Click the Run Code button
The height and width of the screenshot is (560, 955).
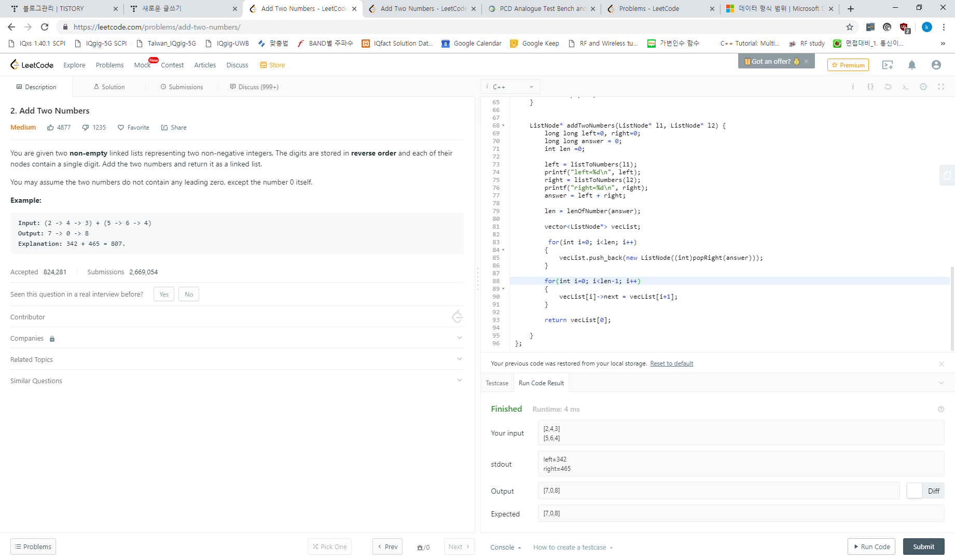coord(871,547)
